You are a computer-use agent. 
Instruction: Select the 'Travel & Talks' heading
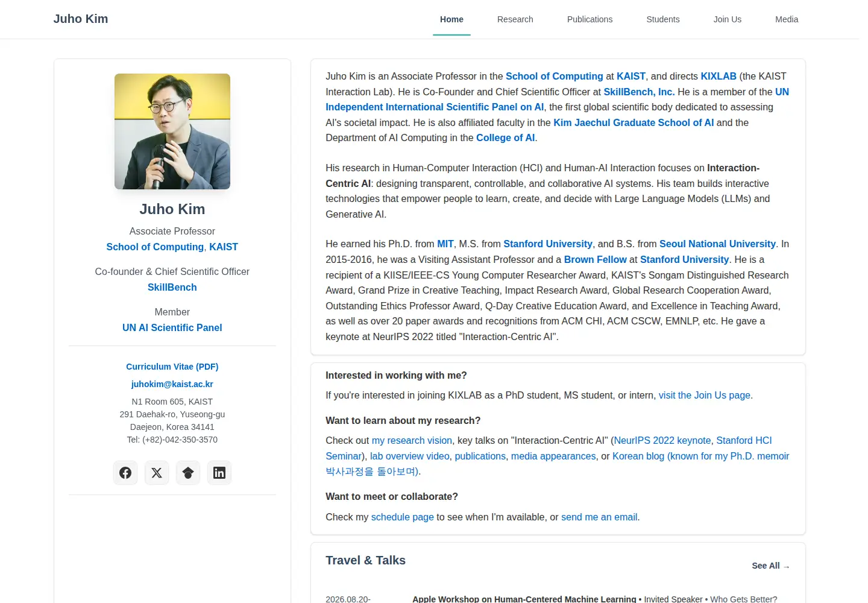(x=365, y=560)
